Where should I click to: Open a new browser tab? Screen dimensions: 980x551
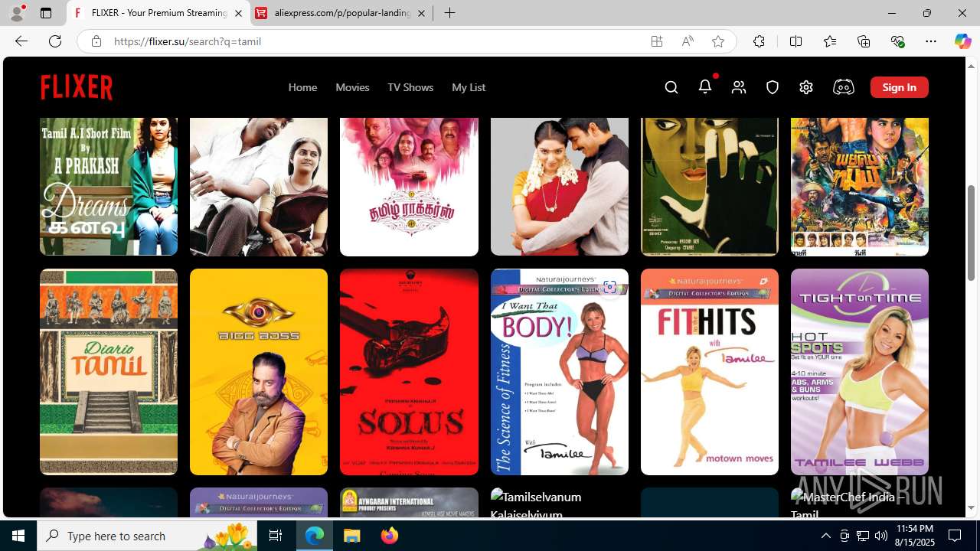point(450,13)
